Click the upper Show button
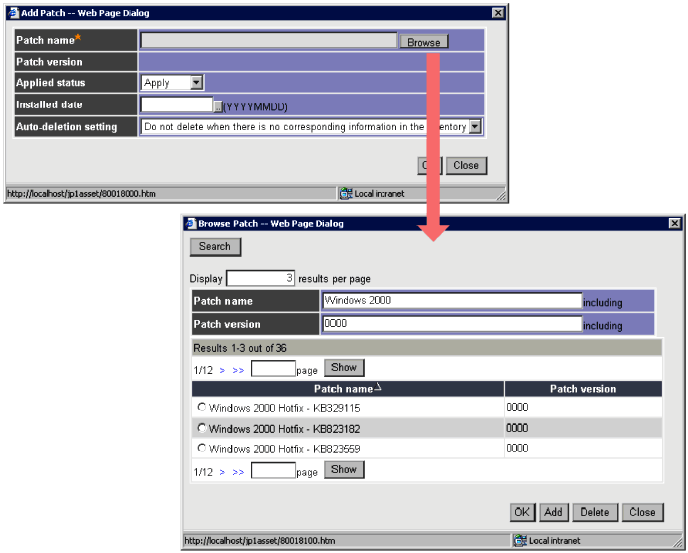 coord(344,368)
